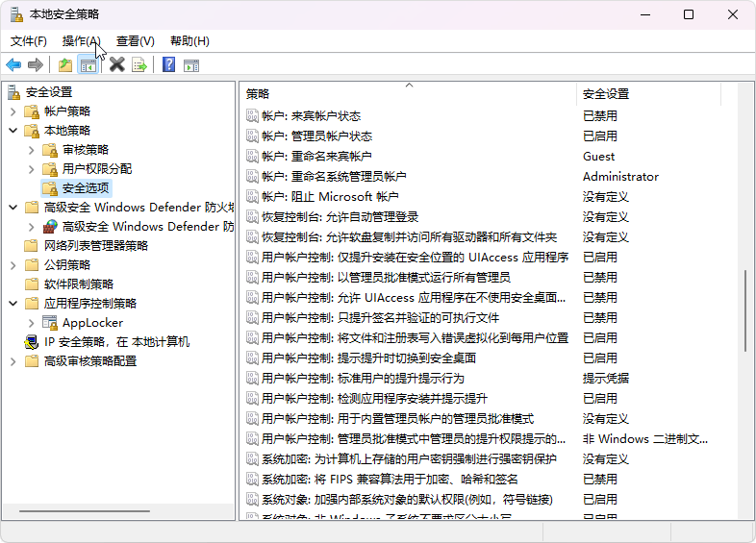Open the 文件(F) menu

coord(29,41)
